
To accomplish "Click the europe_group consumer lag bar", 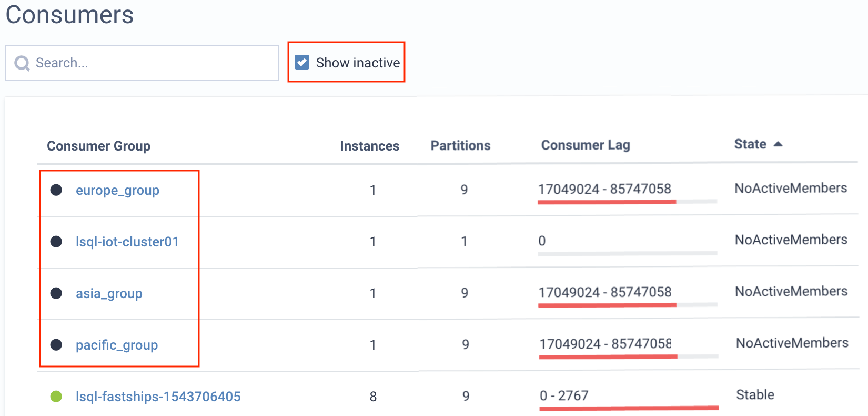I will pyautogui.click(x=627, y=202).
